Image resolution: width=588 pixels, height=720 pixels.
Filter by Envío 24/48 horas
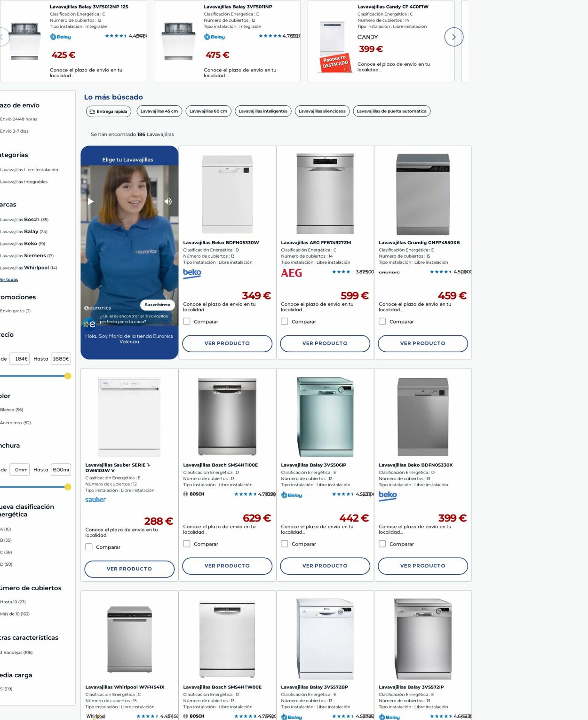[x=19, y=119]
